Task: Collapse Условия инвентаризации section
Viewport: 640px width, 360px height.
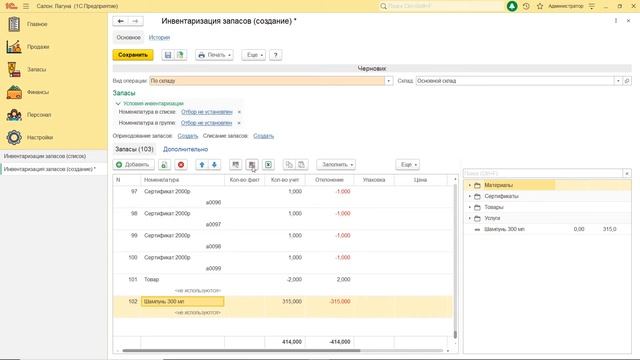Action: (x=118, y=104)
